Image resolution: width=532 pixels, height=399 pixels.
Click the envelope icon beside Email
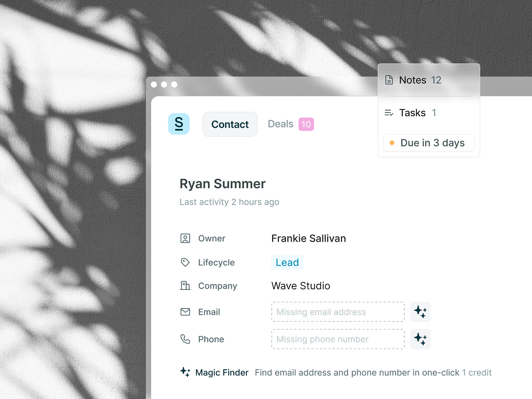pyautogui.click(x=185, y=312)
